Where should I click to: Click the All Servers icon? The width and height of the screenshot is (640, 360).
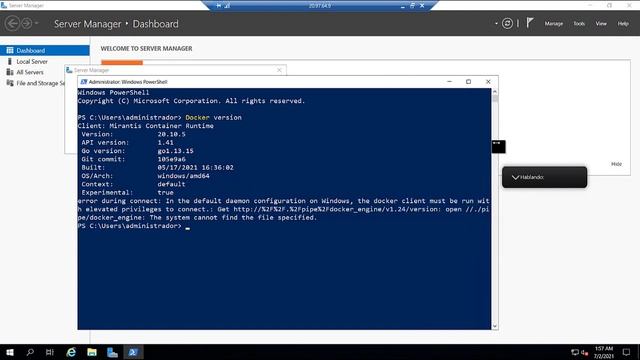tap(10, 72)
